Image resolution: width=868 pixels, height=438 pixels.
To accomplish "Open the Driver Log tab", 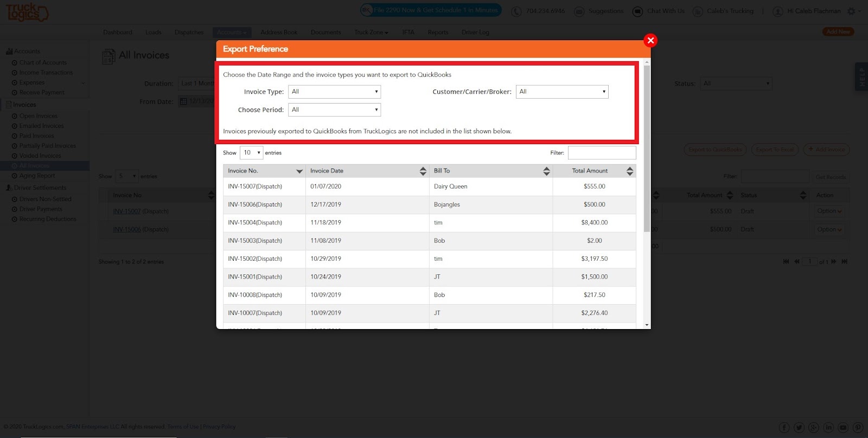I will (x=475, y=33).
